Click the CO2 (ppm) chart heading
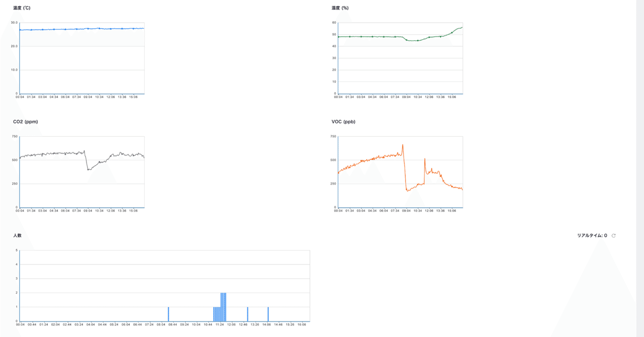Image resolution: width=644 pixels, height=337 pixels. (x=25, y=122)
